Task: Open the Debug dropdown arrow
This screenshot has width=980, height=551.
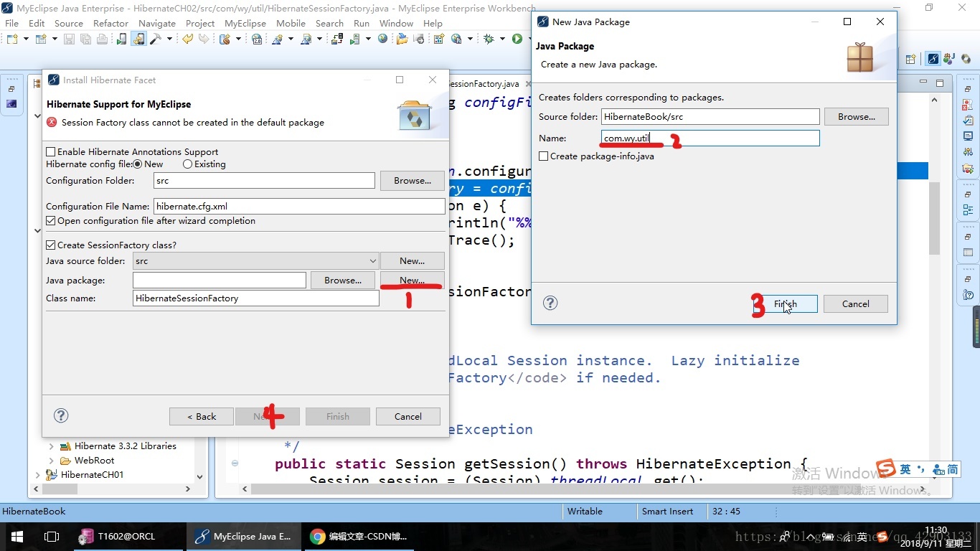Action: pyautogui.click(x=502, y=39)
